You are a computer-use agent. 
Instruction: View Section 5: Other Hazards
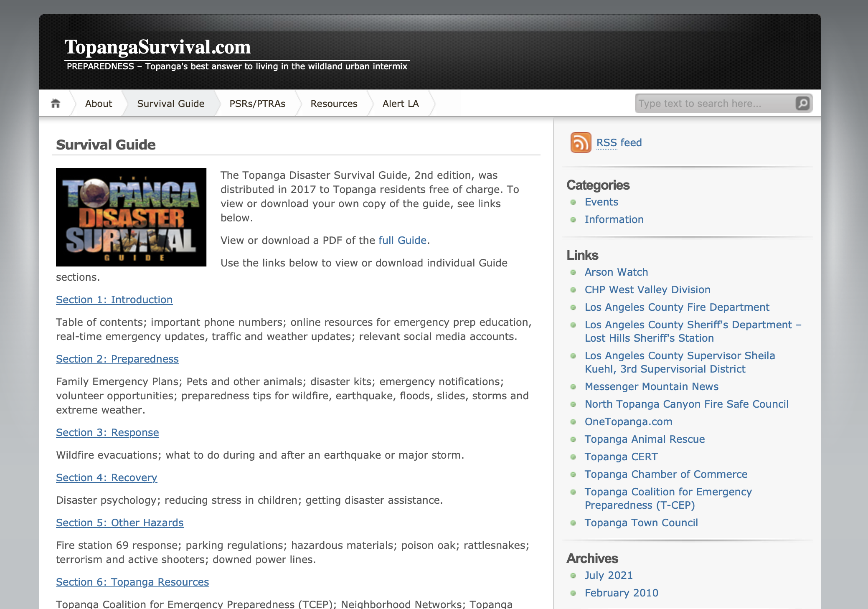tap(119, 523)
